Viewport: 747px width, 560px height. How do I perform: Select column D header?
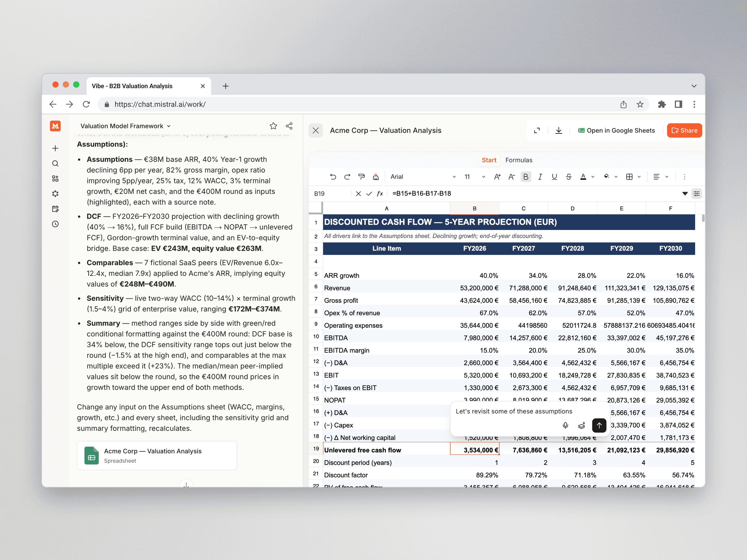click(x=572, y=208)
